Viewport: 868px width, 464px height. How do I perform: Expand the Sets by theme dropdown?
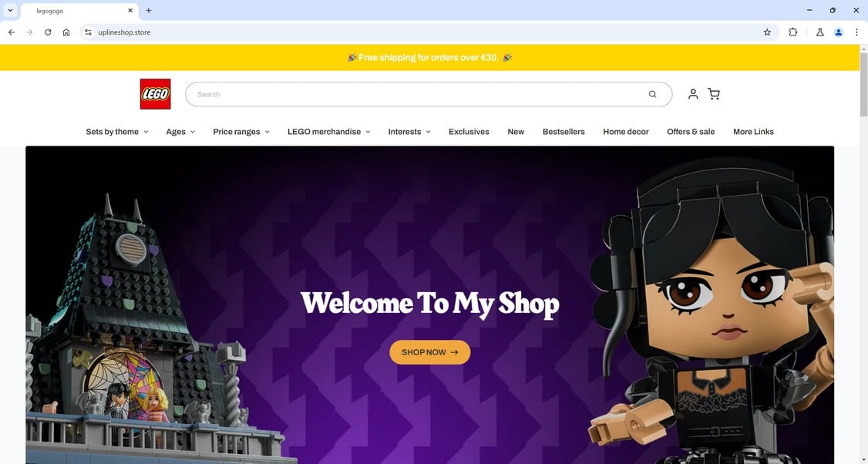117,132
